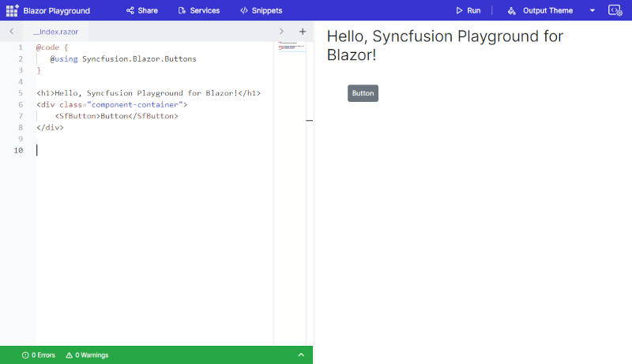Screen dimensions: 632x364
Task: Click the closing </div> line
Action: [x=50, y=128]
